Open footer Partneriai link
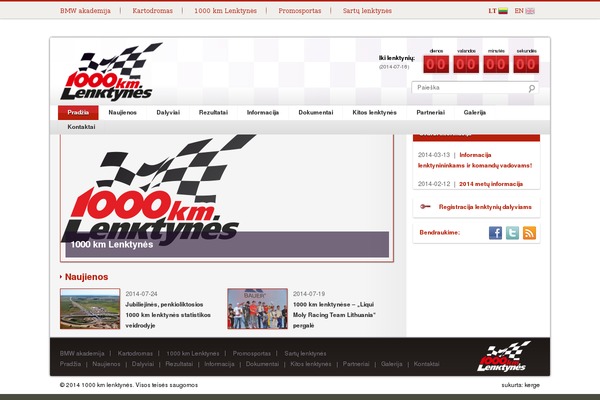This screenshot has height=400, width=600. 356,364
